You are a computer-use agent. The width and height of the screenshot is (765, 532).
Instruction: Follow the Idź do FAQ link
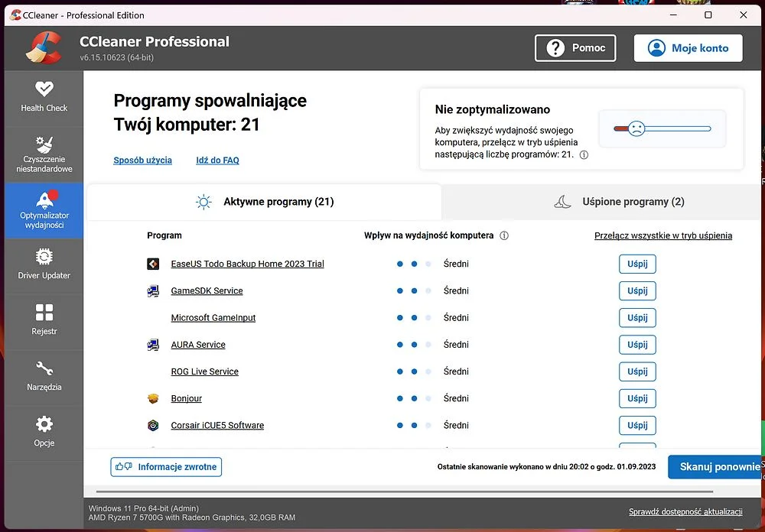217,160
